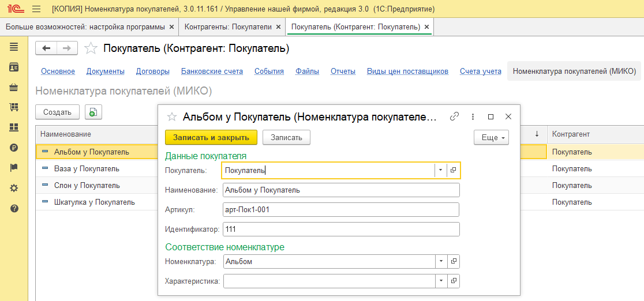Click the Контрагент column header
The width and height of the screenshot is (644, 301).
coord(596,134)
